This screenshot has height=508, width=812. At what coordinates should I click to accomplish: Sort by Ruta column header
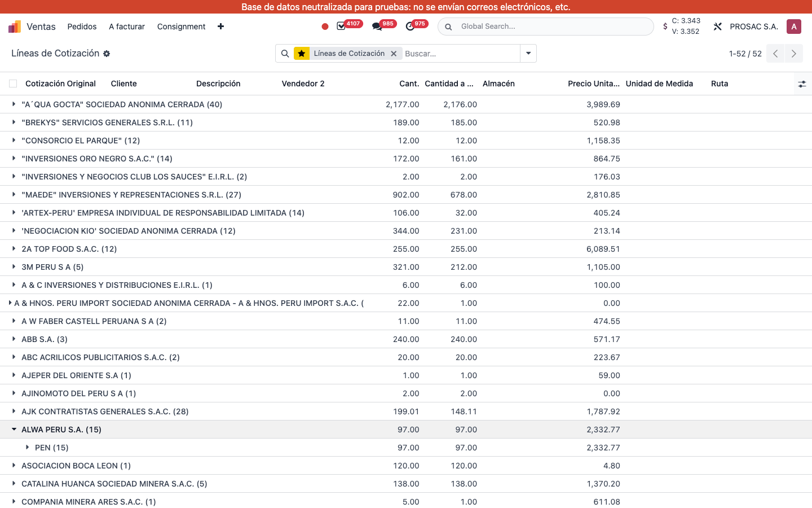pyautogui.click(x=720, y=84)
